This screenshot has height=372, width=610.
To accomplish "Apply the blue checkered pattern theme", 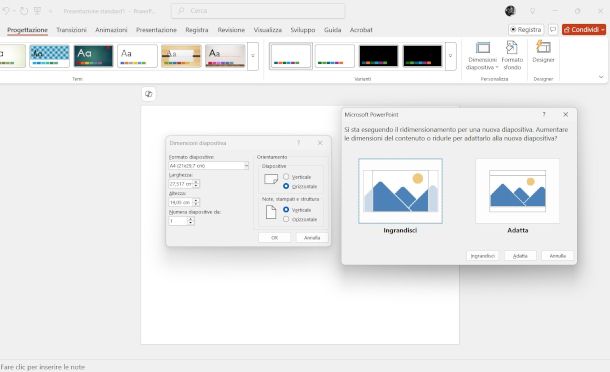I will [49, 56].
